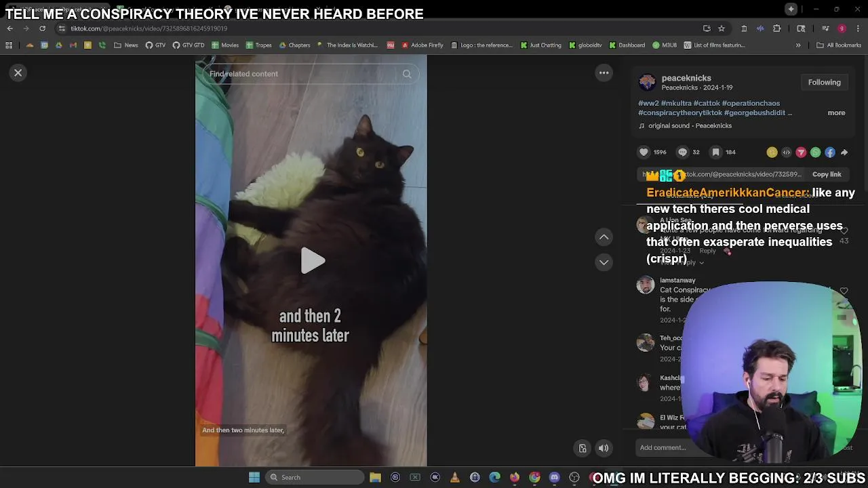Screen dimensions: 868x488
Task: Open original sound - Peaceknicks
Action: point(690,126)
